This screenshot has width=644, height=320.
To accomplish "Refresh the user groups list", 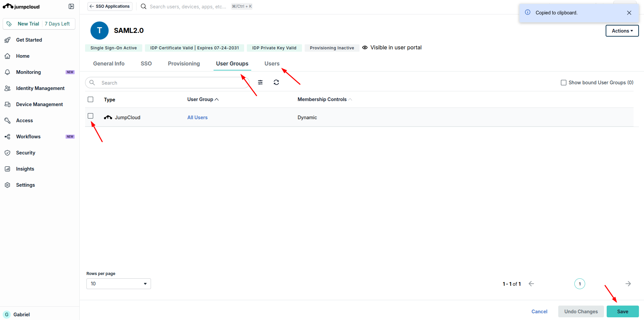I will coord(276,82).
